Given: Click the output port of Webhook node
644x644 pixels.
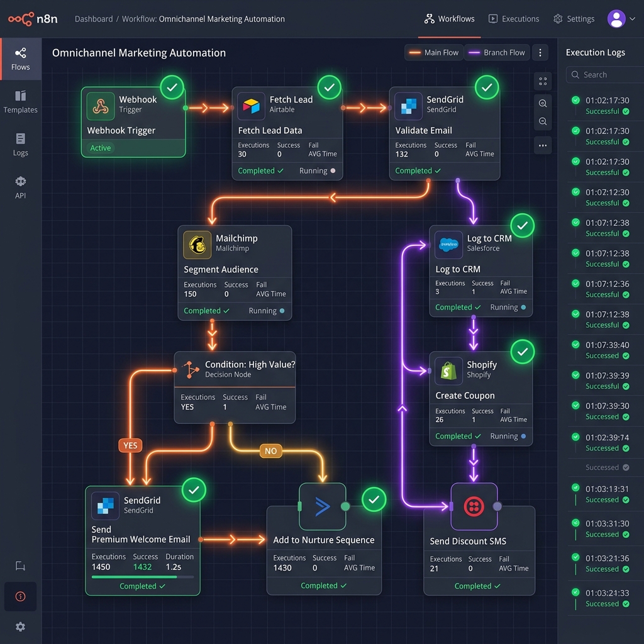Looking at the screenshot, I should [186, 108].
